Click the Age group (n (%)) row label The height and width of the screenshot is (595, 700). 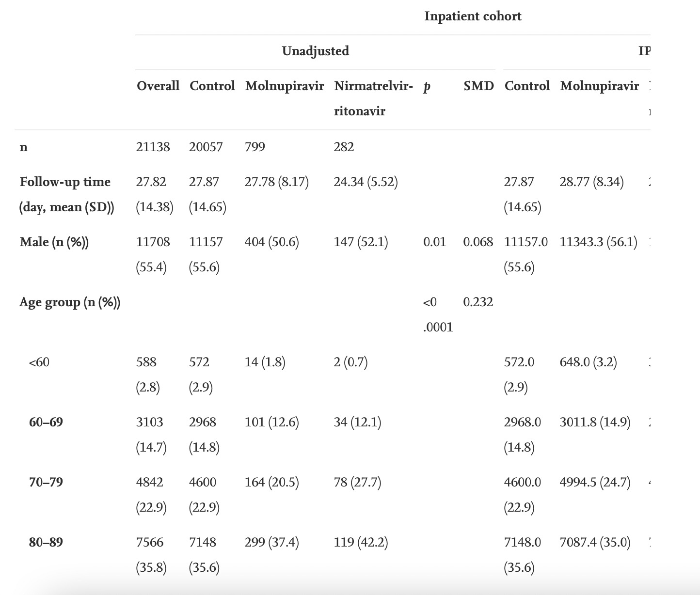click(x=70, y=302)
